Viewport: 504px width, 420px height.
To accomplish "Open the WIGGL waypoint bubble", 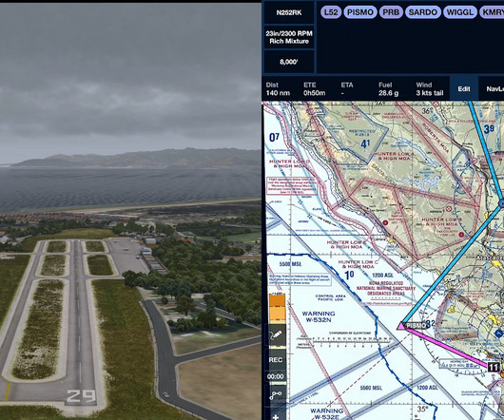I will 460,12.
